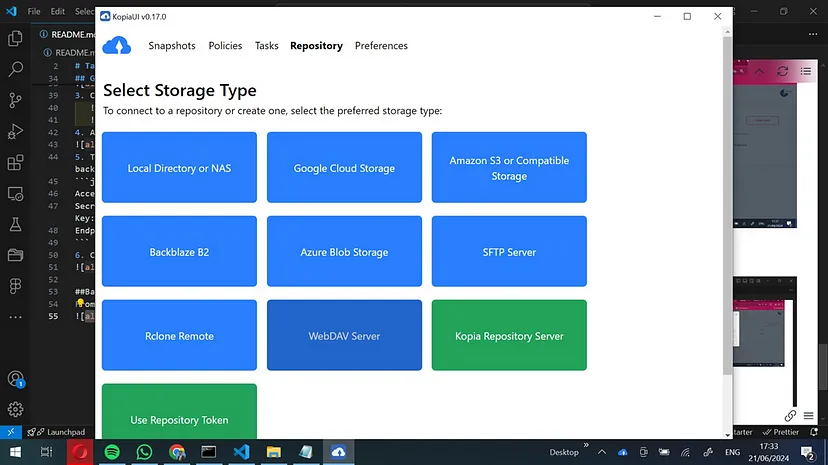Image resolution: width=828 pixels, height=465 pixels.
Task: Go to the Preferences tab
Action: [381, 46]
